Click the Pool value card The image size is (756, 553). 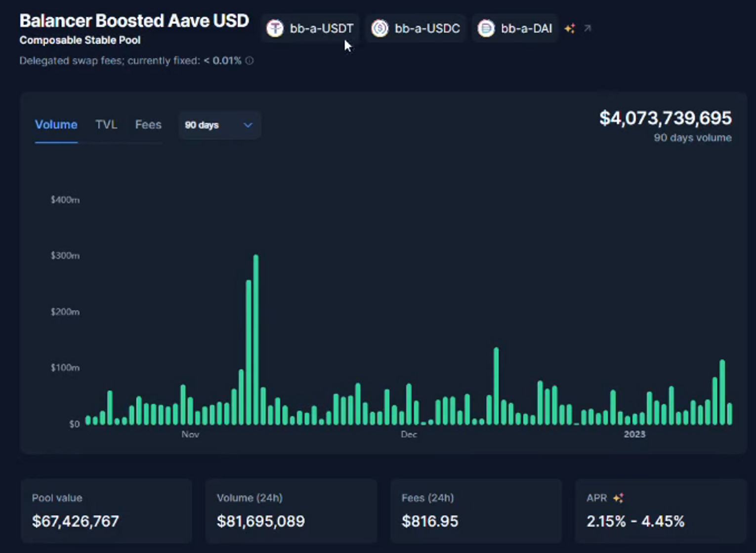[106, 510]
